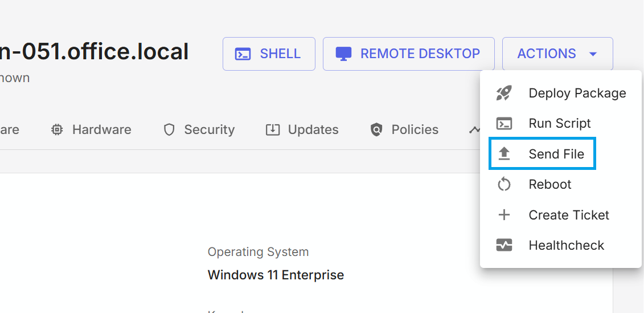Image resolution: width=644 pixels, height=313 pixels.
Task: Open the Policies tab
Action: [415, 130]
